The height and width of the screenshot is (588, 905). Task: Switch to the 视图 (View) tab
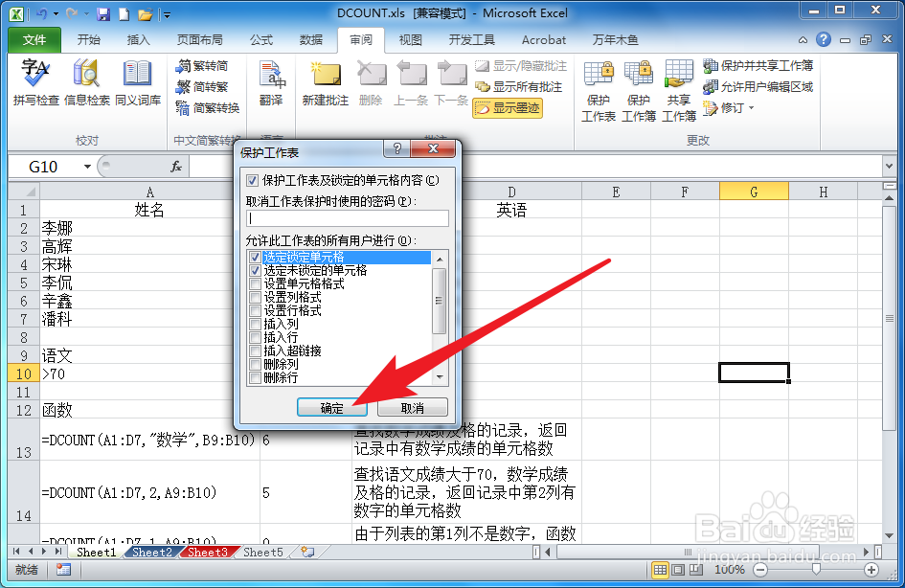coord(411,39)
